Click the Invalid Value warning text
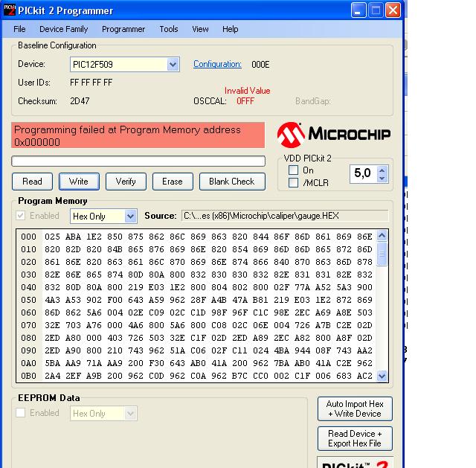The width and height of the screenshot is (476, 468). point(247,91)
